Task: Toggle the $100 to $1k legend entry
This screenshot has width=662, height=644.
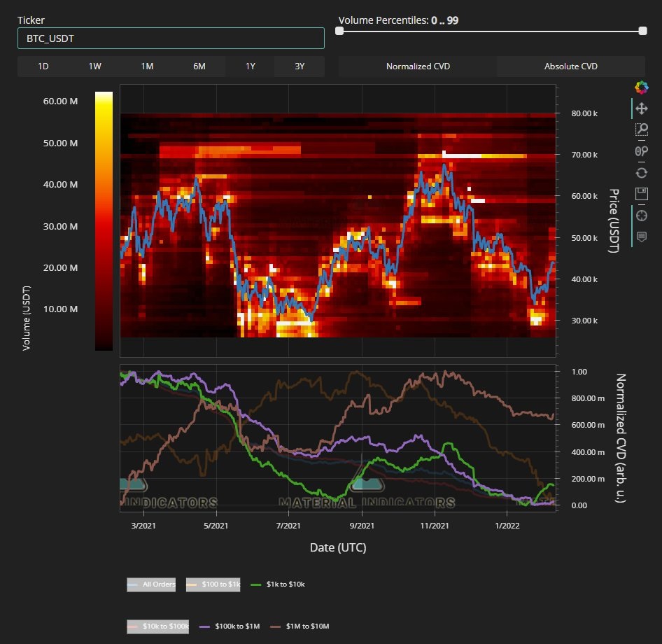Action: (x=213, y=584)
